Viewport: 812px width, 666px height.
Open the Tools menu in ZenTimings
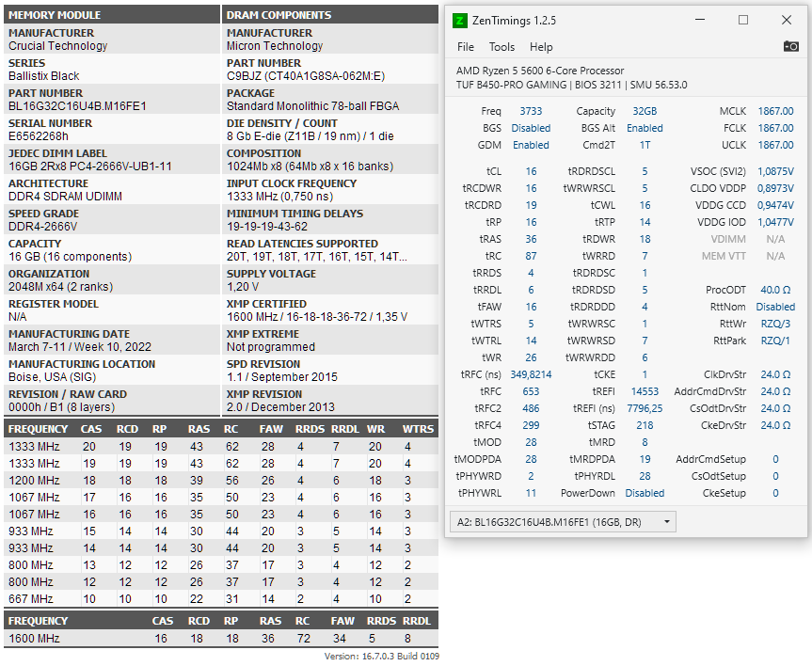pos(502,47)
